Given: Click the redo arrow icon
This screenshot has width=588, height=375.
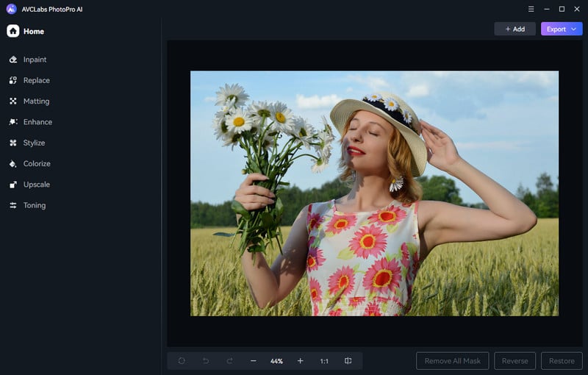Looking at the screenshot, I should [229, 361].
